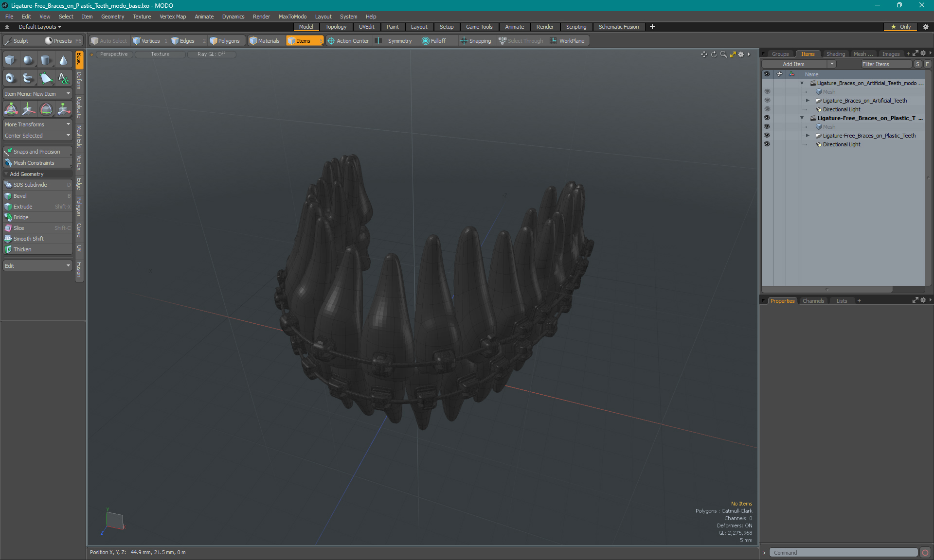Collapse Add Geometry section

[6, 174]
